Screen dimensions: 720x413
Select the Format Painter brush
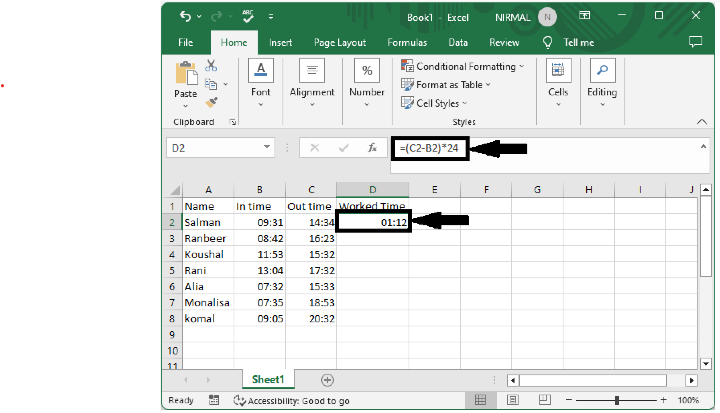coord(211,102)
